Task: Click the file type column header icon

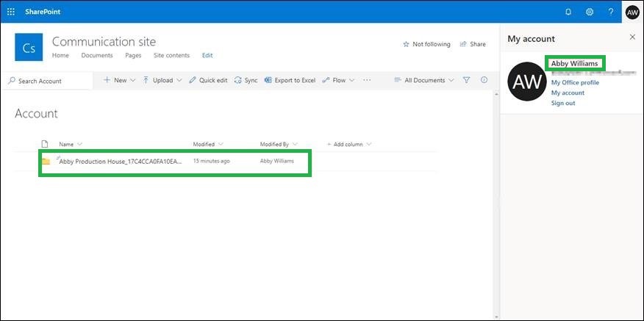Action: (45, 144)
